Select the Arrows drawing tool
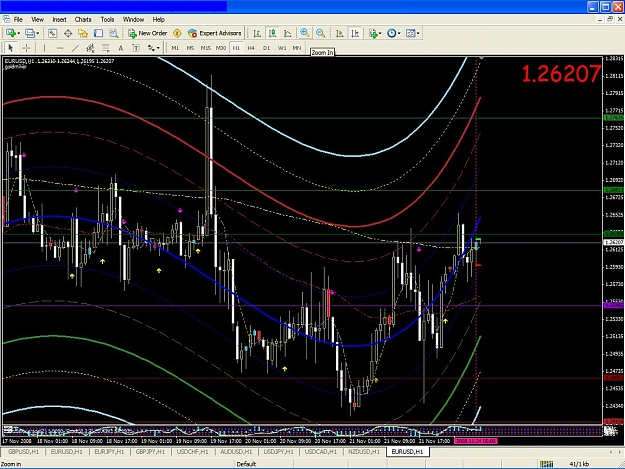The image size is (625, 469). click(x=151, y=48)
